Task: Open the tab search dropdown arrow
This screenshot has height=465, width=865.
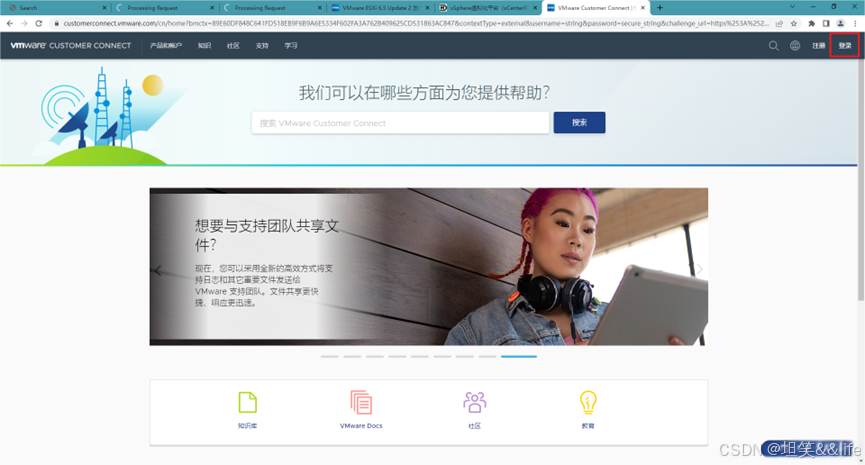Action: 792,7
